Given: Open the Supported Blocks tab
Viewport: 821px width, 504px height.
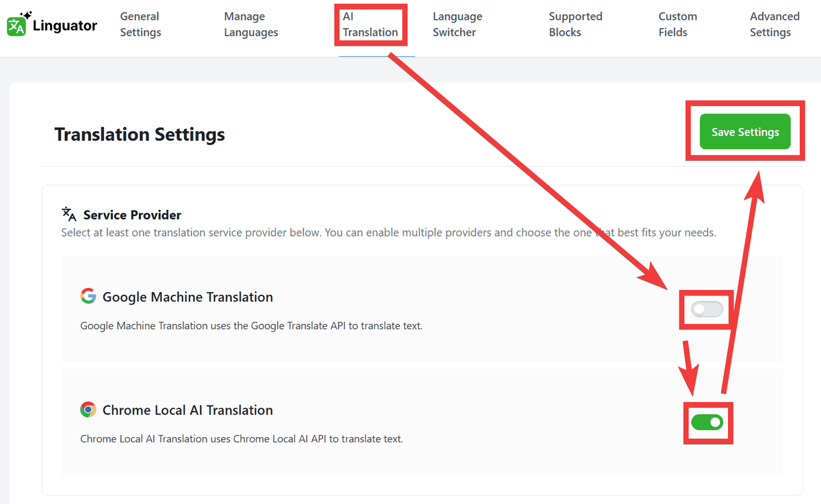Looking at the screenshot, I should point(575,25).
